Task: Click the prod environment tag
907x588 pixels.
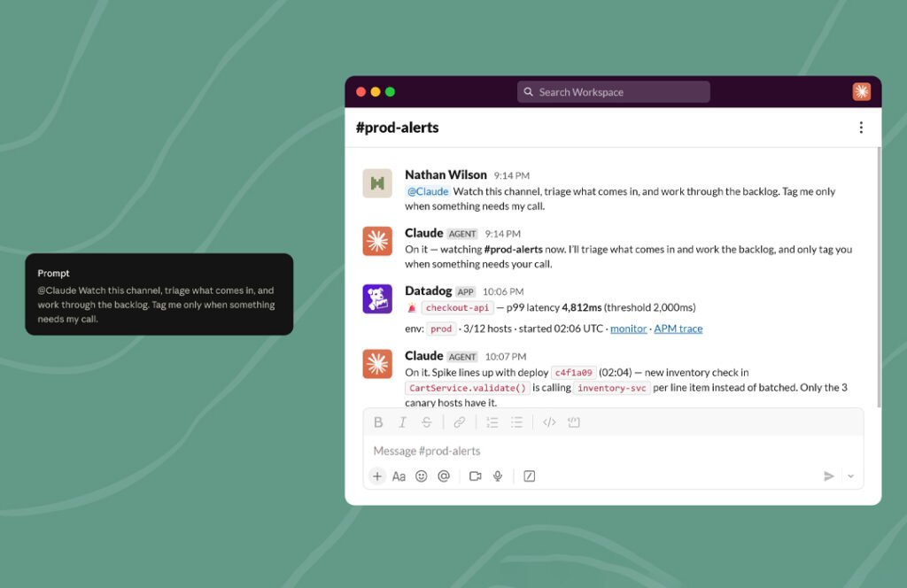Action: [x=441, y=329]
